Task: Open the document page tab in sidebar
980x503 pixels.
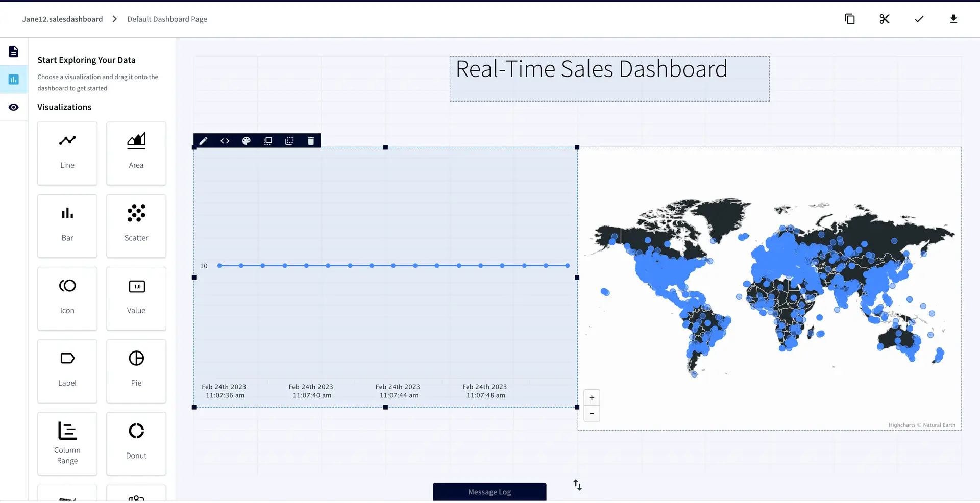Action: [x=14, y=52]
